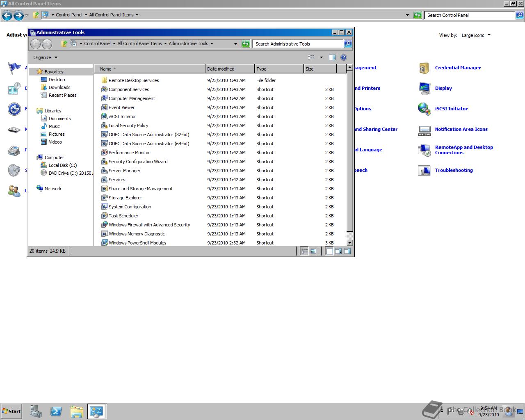Open recent pages dropdown beside Control Panel forward button
This screenshot has height=420, width=525.
(x=26, y=16)
